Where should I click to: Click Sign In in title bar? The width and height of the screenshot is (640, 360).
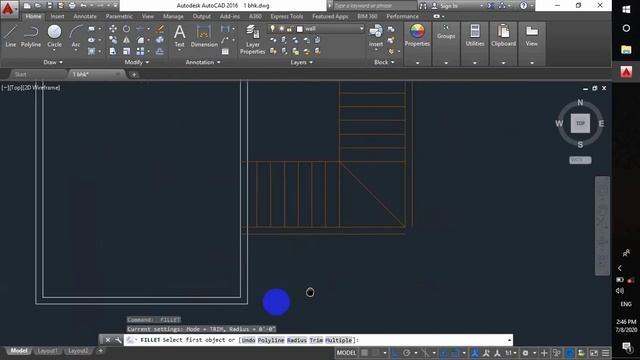[x=449, y=6]
